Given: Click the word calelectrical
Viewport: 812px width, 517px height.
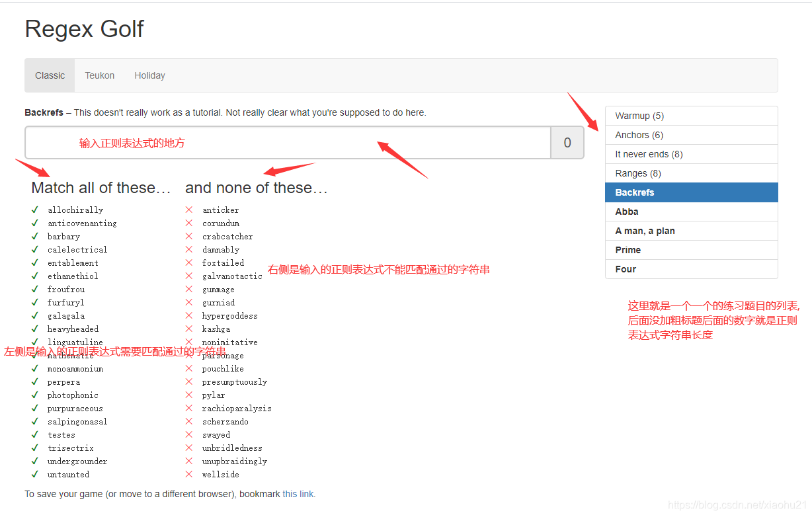Looking at the screenshot, I should (x=77, y=250).
